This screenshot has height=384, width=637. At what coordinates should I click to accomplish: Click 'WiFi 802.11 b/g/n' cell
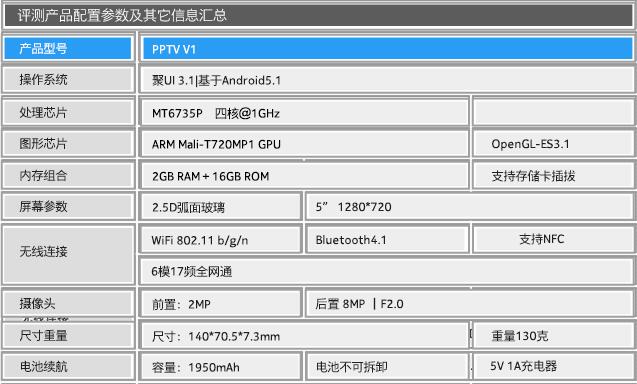click(x=221, y=240)
